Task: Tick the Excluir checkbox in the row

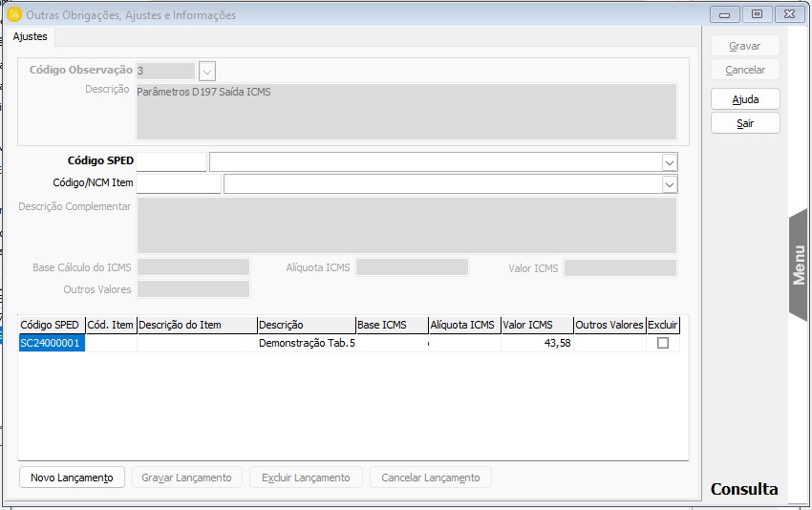Action: pyautogui.click(x=663, y=343)
